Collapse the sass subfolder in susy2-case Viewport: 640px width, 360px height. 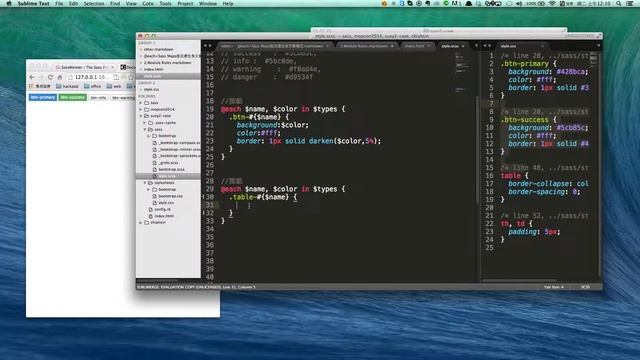pyautogui.click(x=144, y=129)
